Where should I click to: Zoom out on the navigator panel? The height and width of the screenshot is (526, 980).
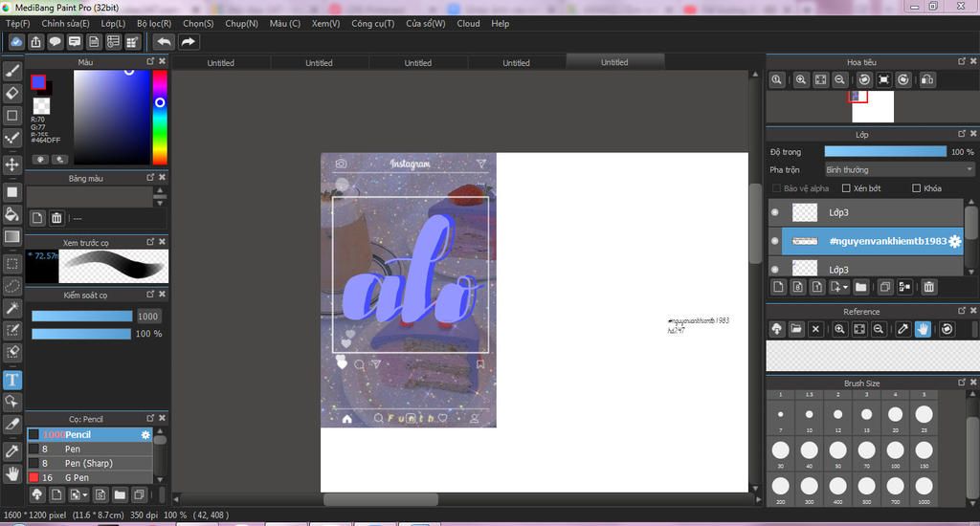coord(839,79)
